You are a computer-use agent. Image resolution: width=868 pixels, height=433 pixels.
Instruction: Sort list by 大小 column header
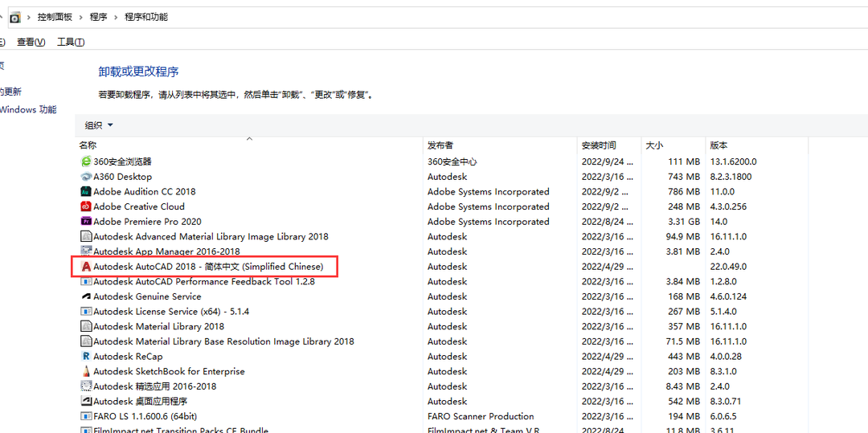654,145
